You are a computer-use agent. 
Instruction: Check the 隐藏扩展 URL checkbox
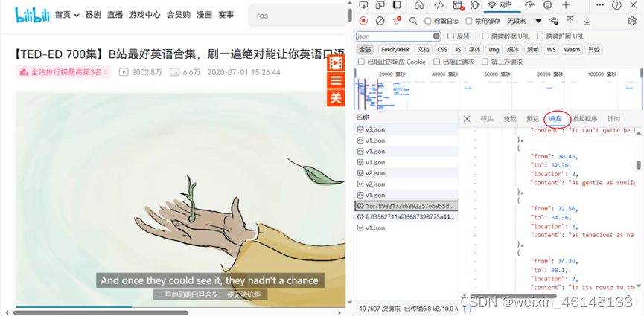point(540,36)
